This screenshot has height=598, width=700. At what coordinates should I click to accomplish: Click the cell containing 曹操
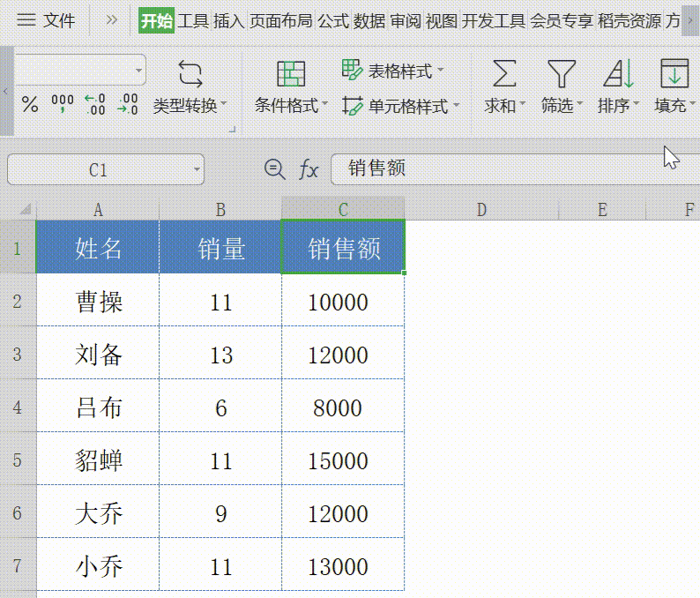[x=98, y=300]
